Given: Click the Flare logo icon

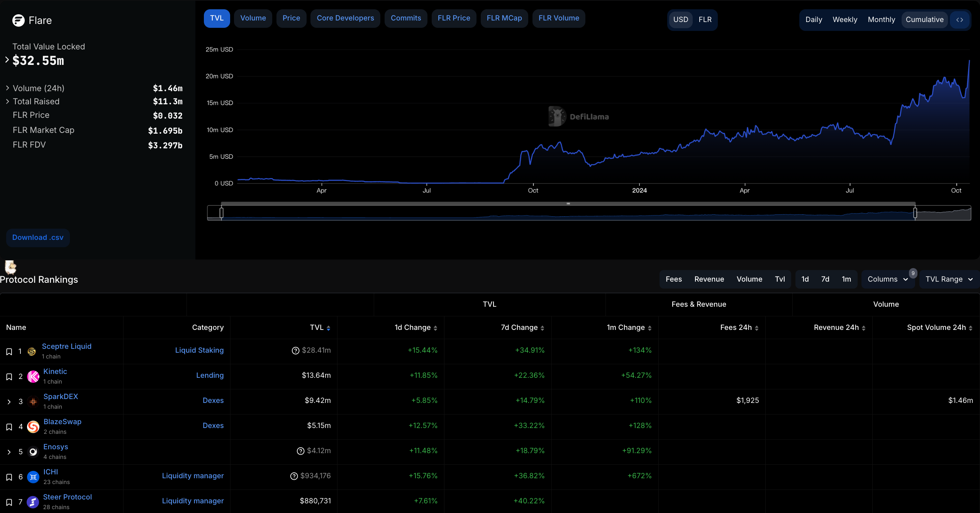Looking at the screenshot, I should point(18,20).
